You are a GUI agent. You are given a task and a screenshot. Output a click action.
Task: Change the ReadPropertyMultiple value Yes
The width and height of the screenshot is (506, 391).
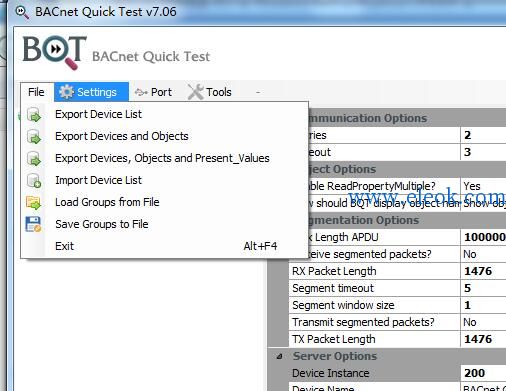pyautogui.click(x=483, y=186)
